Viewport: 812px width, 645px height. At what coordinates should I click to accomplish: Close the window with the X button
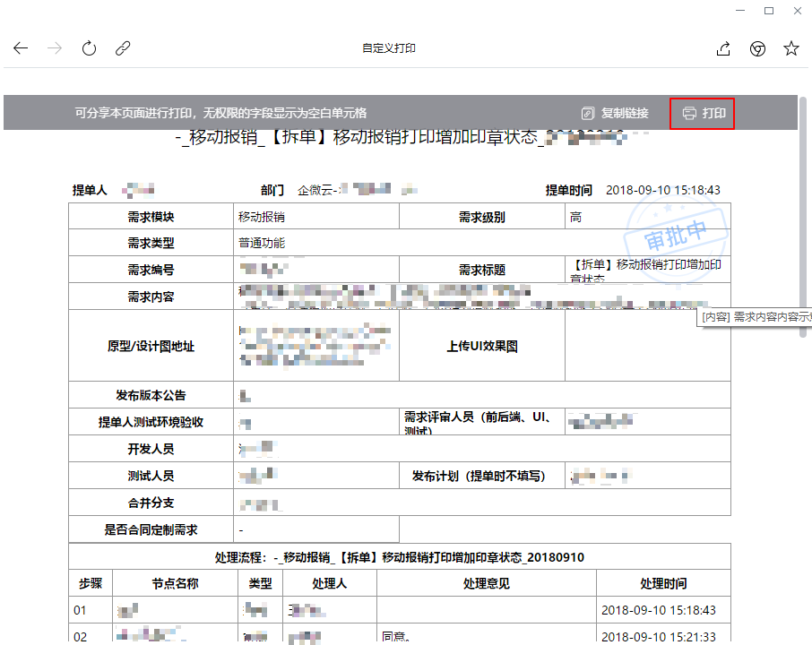click(796, 11)
